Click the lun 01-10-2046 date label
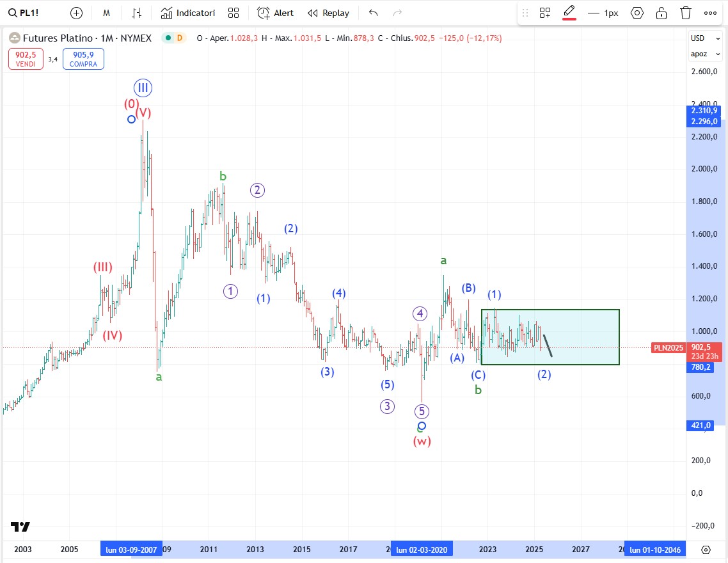The height and width of the screenshot is (563, 728). (655, 550)
